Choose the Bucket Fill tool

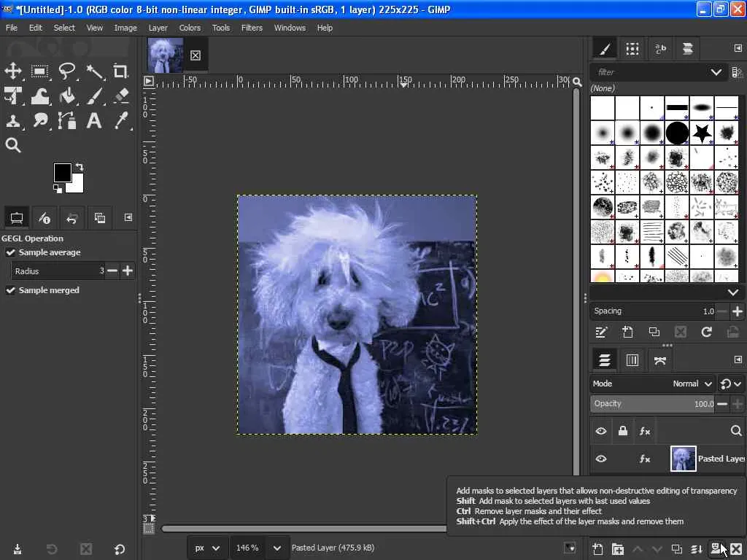point(67,96)
